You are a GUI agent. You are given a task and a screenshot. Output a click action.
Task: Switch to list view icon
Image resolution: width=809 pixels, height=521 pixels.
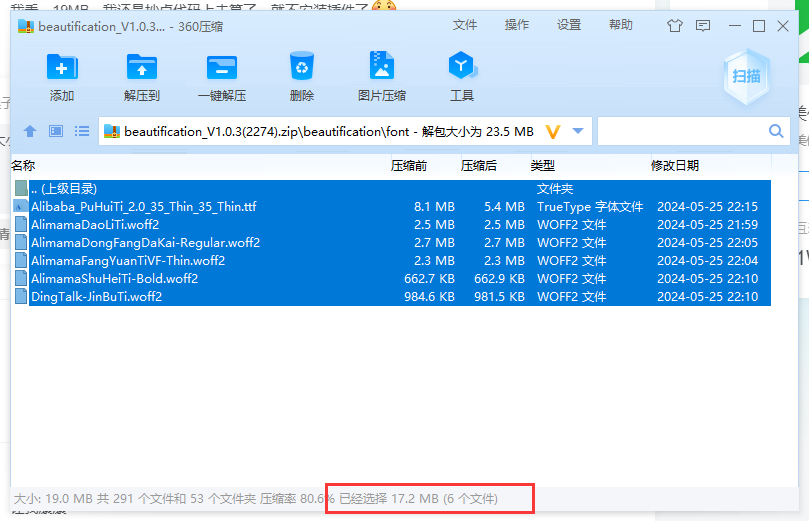(82, 131)
